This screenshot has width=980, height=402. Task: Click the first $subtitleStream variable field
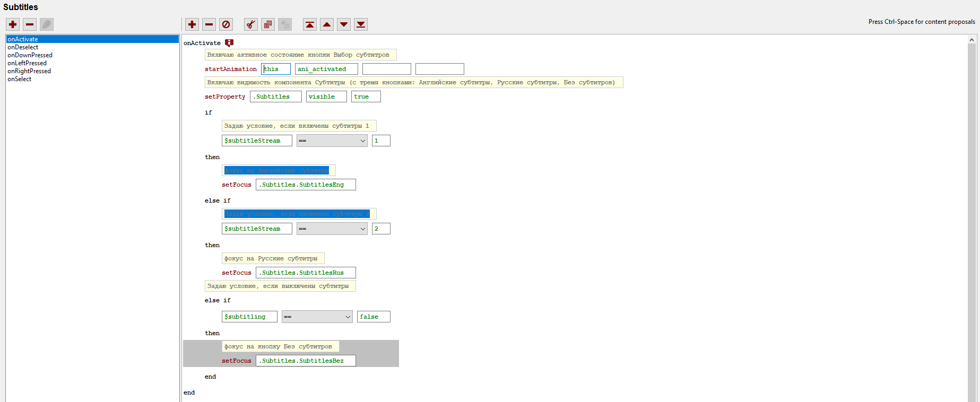(257, 141)
